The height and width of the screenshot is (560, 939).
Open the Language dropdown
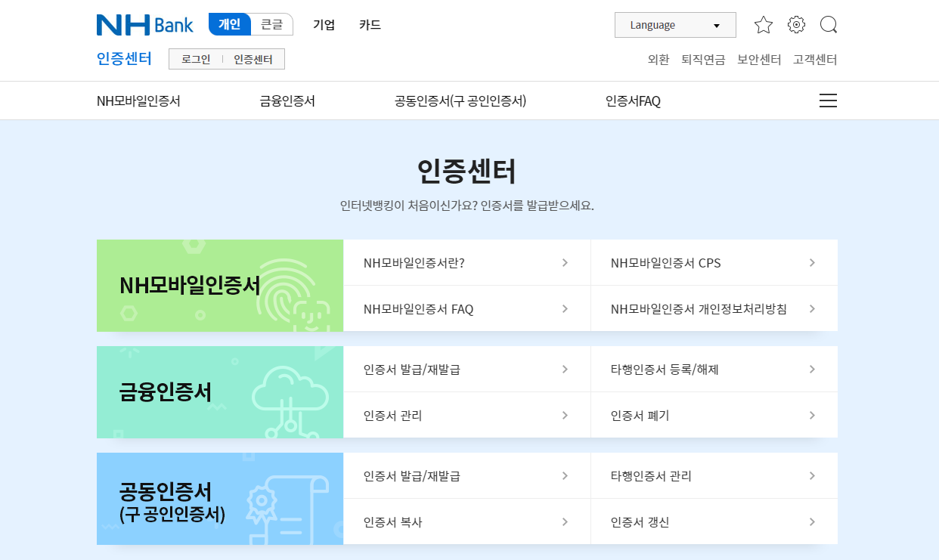coord(675,25)
